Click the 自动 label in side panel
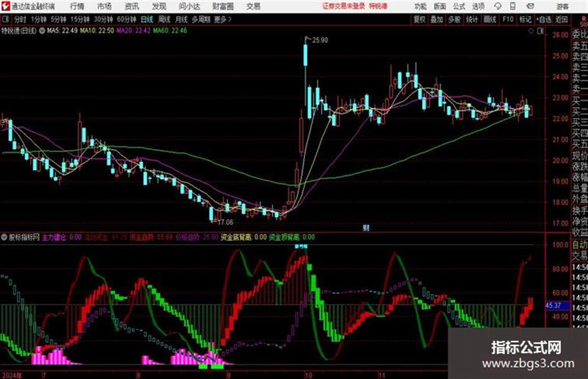This screenshot has height=379, width=588. pyautogui.click(x=580, y=245)
